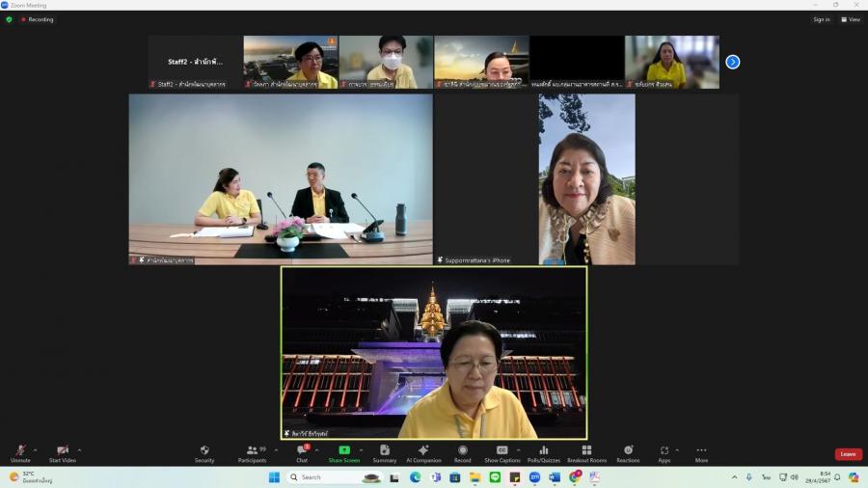Image resolution: width=868 pixels, height=488 pixels.
Task: Open Polls/Quizzes
Action: (x=544, y=450)
